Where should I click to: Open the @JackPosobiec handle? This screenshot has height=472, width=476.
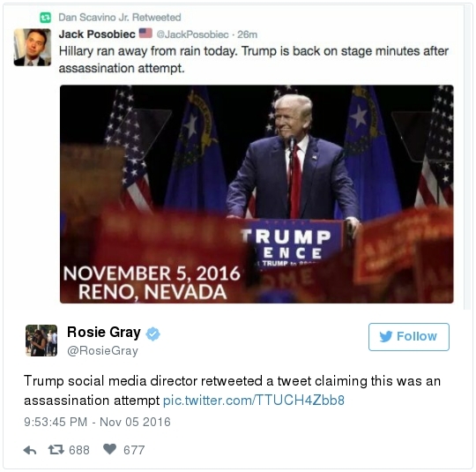click(x=192, y=34)
